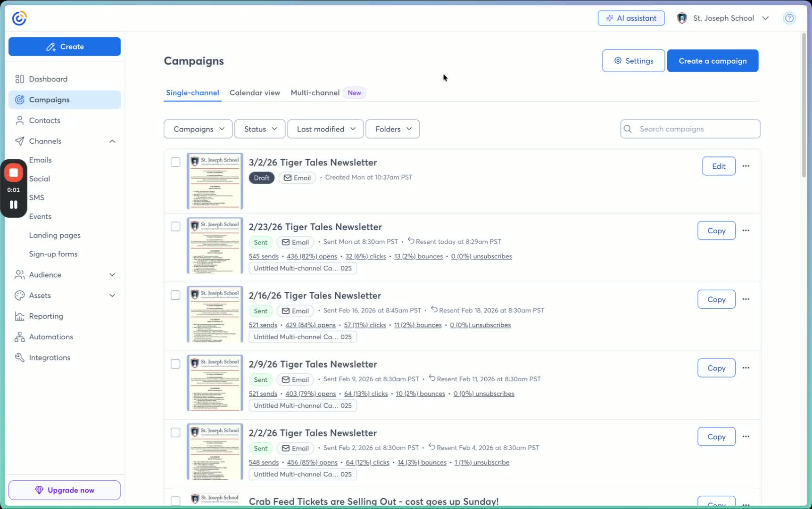Open more options for 2/2/26 Tiger Tales Newsletter
This screenshot has width=812, height=509.
(x=746, y=436)
